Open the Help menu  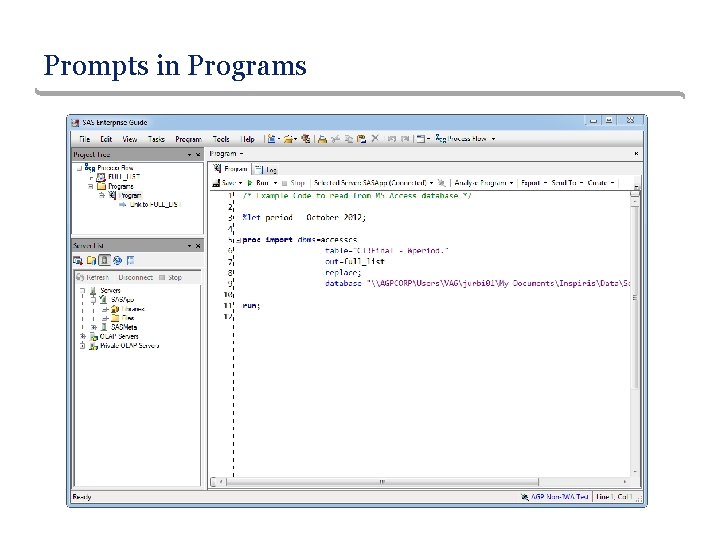(248, 139)
